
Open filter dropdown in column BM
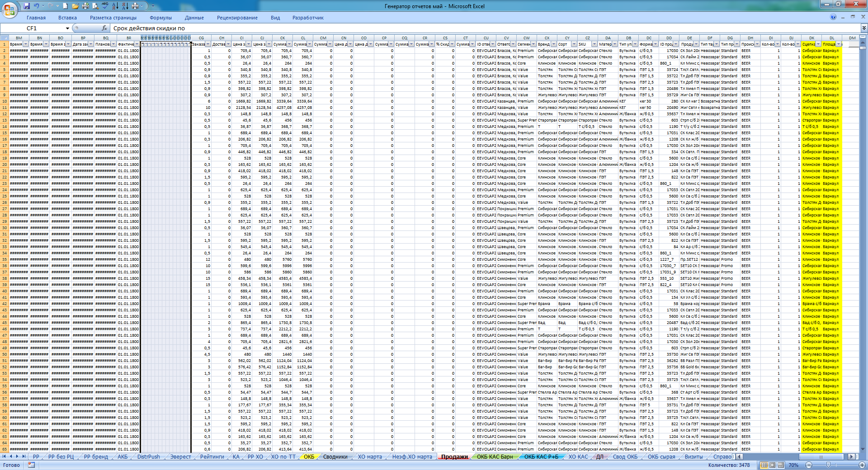click(26, 44)
